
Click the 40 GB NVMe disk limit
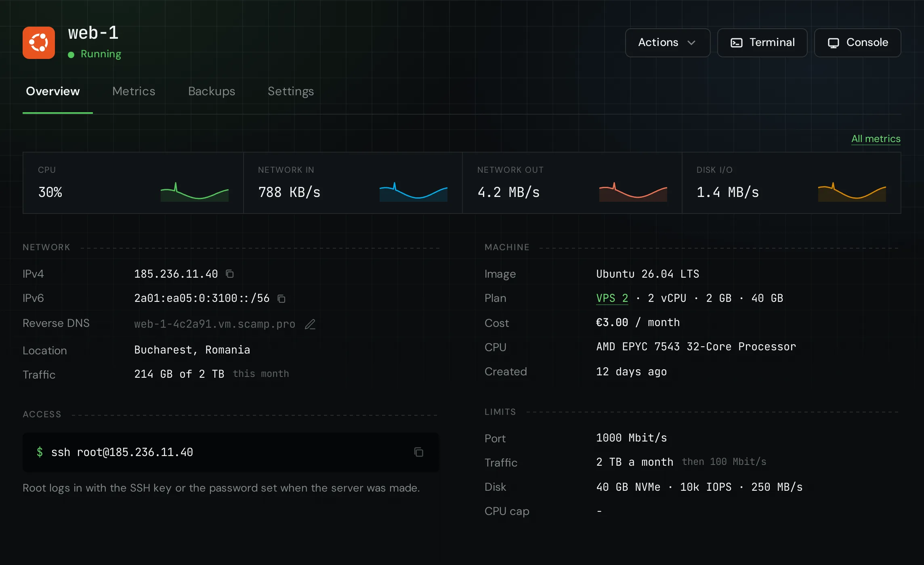[628, 487]
